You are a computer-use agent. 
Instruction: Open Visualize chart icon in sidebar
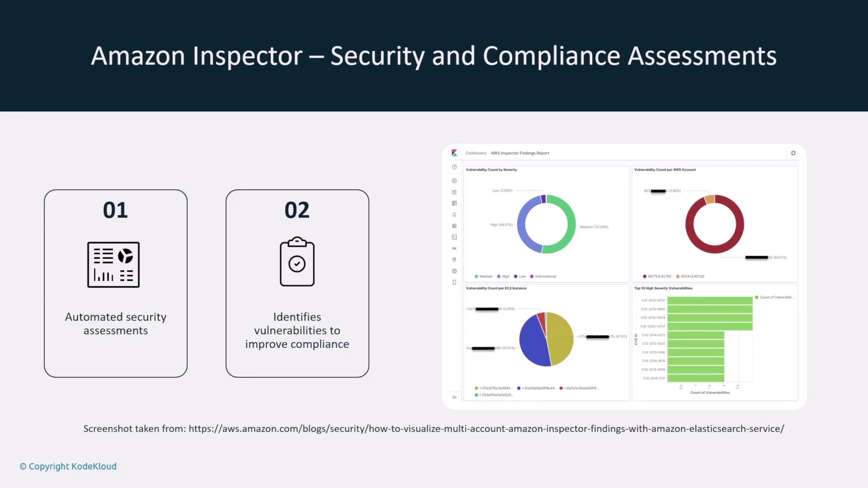[x=454, y=192]
